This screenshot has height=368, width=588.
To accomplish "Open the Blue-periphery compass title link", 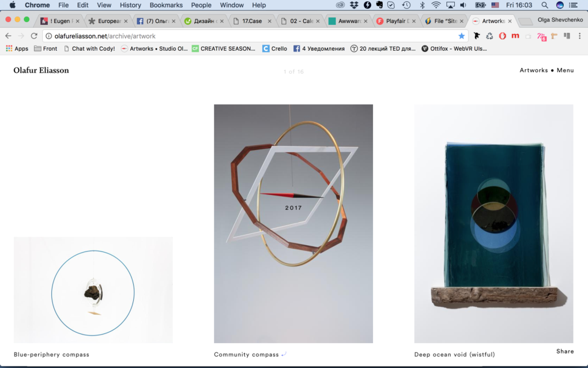I will [x=51, y=355].
